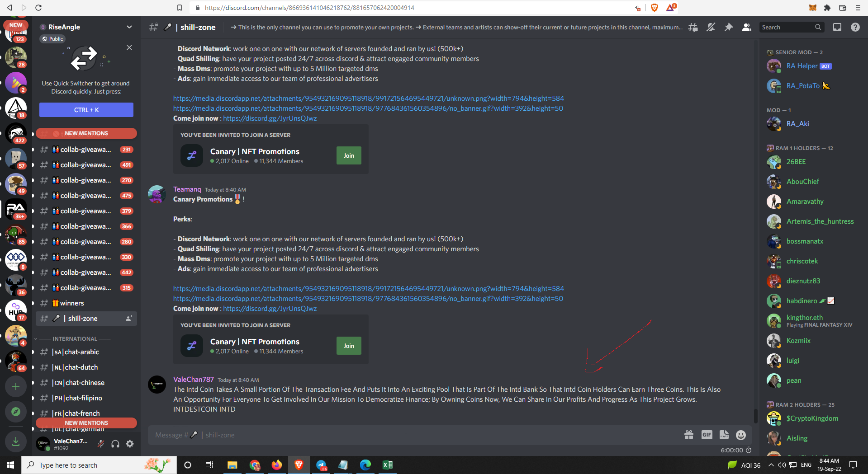This screenshot has height=474, width=868.
Task: Open Firefox from the taskbar
Action: point(277,465)
